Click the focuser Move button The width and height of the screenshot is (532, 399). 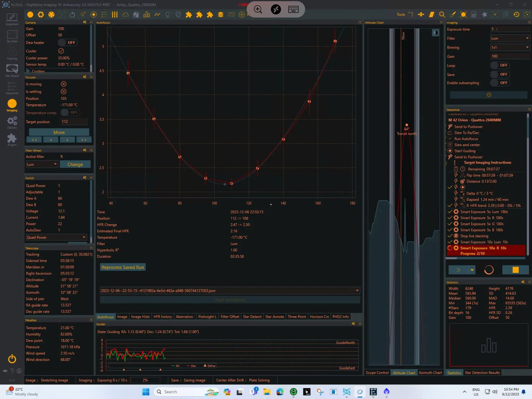point(59,132)
